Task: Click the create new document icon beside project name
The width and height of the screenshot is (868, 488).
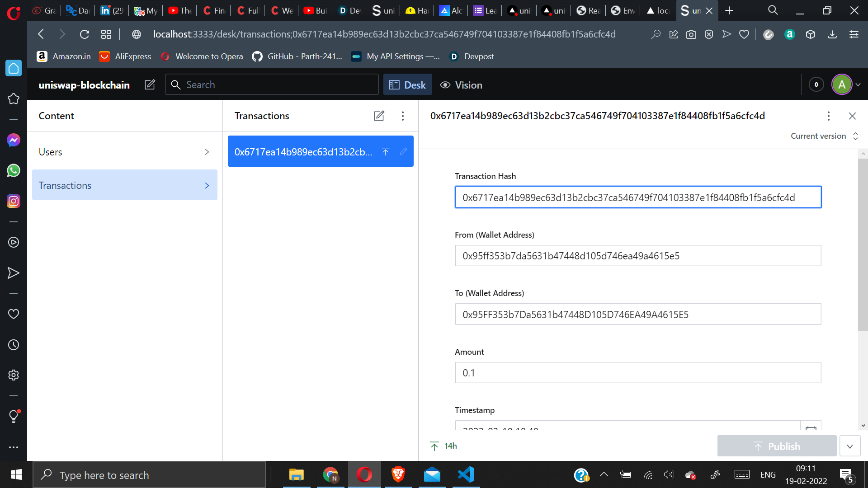Action: [x=150, y=85]
